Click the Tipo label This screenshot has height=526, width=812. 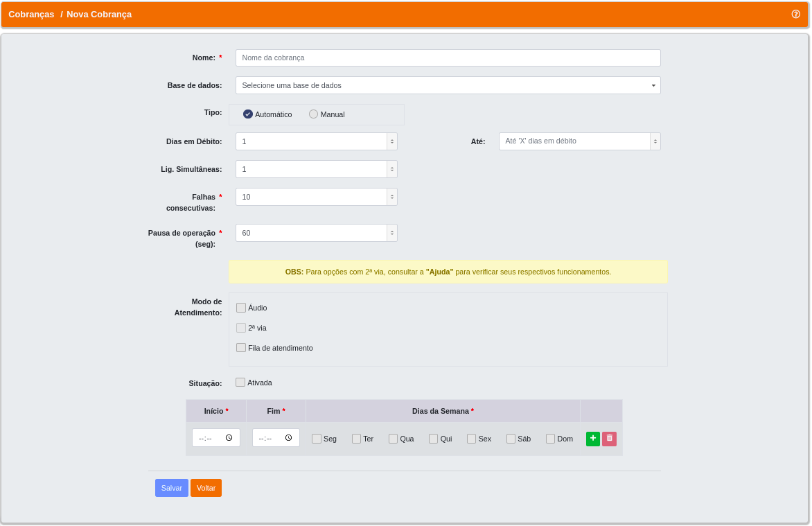click(x=213, y=112)
